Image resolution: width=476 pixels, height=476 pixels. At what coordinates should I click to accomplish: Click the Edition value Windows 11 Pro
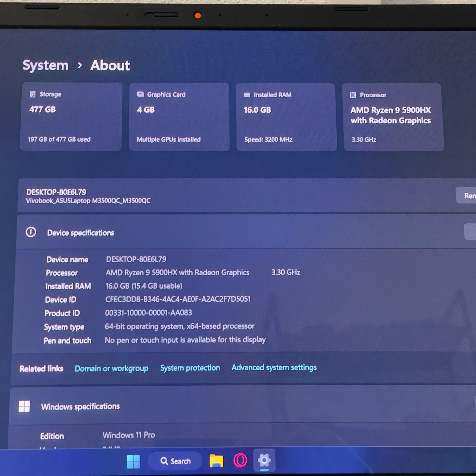[x=129, y=435]
